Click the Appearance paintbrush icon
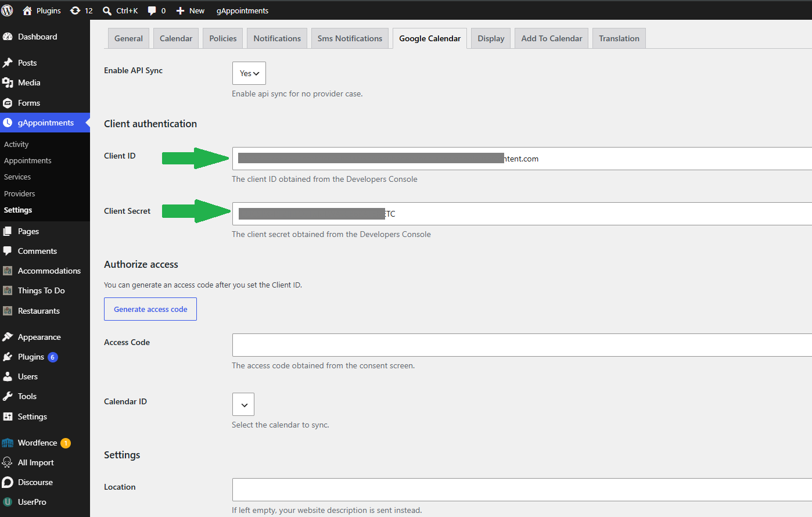The image size is (812, 517). [x=8, y=337]
